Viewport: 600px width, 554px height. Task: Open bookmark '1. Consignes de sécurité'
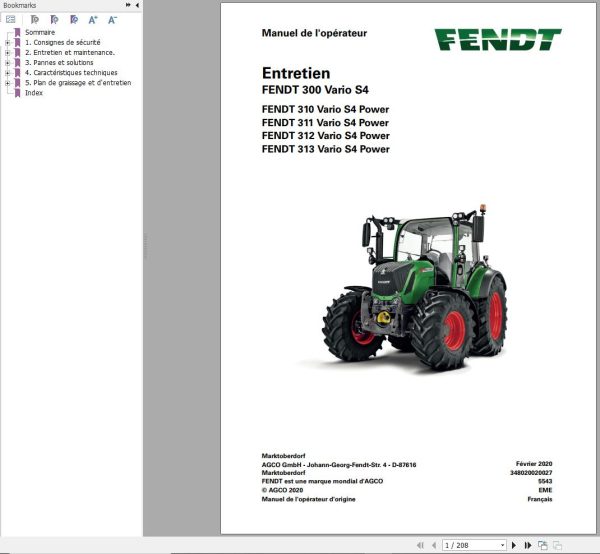tap(63, 42)
